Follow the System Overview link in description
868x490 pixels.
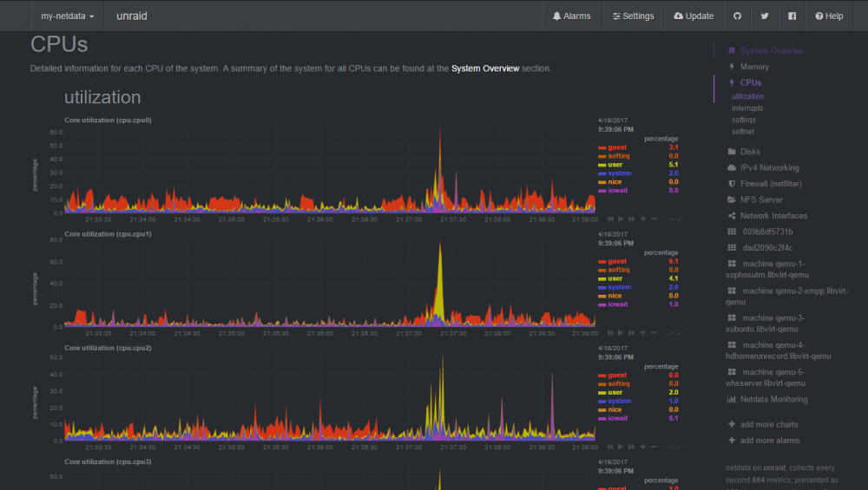485,69
